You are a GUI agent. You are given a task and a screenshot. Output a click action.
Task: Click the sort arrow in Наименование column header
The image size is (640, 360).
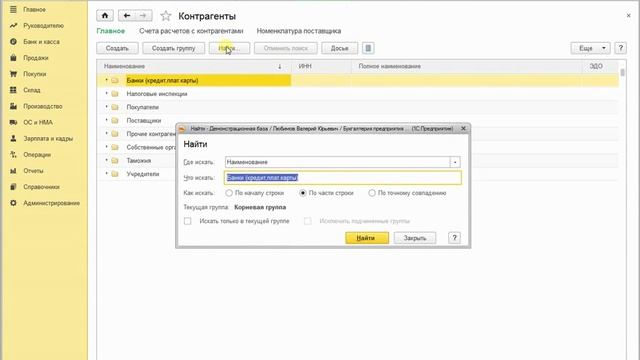(280, 66)
